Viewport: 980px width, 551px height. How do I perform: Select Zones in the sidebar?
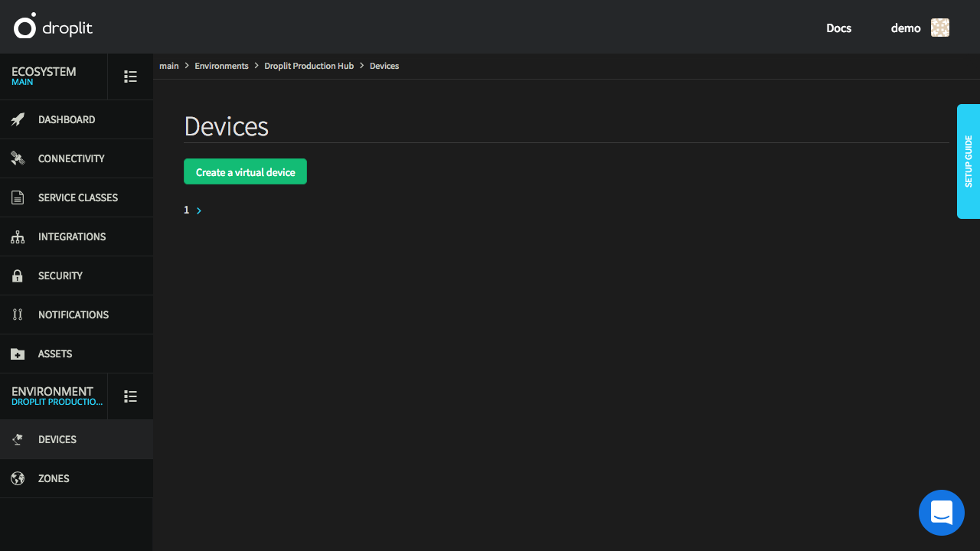(x=77, y=478)
